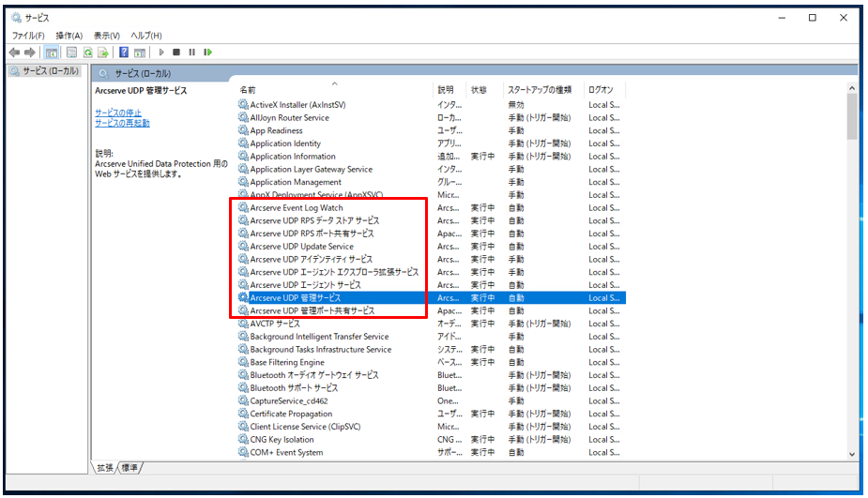
Task: Click the gear icon of App Readiness
Action: 243,130
